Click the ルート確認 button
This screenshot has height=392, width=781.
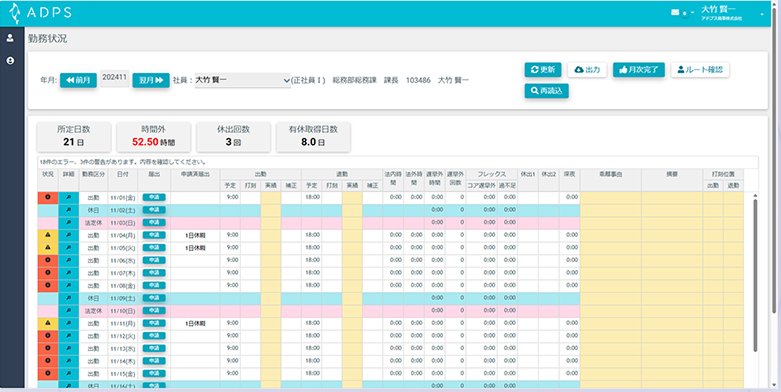point(700,70)
